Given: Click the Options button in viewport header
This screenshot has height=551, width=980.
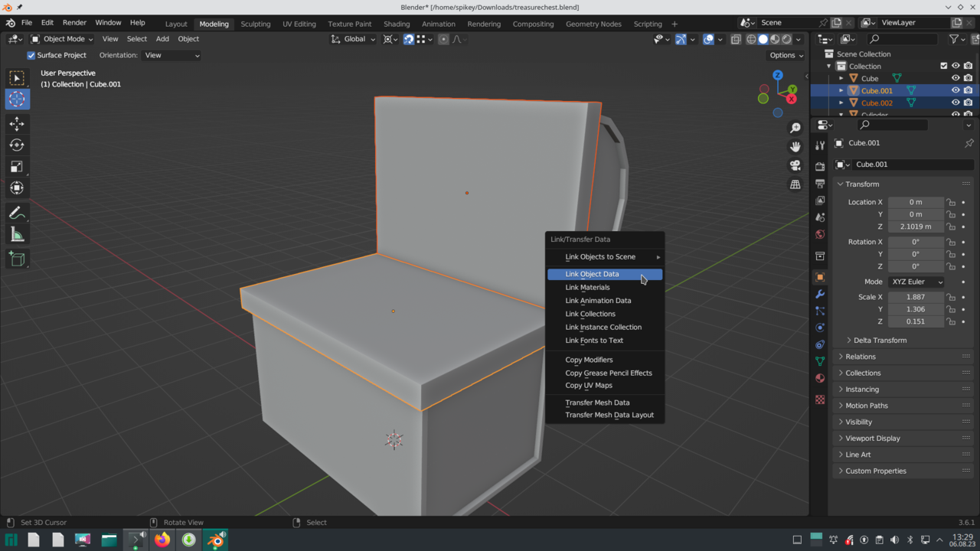Looking at the screenshot, I should point(786,55).
